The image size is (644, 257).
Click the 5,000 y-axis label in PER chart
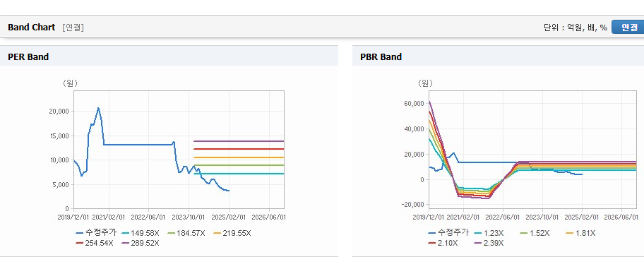pyautogui.click(x=61, y=185)
